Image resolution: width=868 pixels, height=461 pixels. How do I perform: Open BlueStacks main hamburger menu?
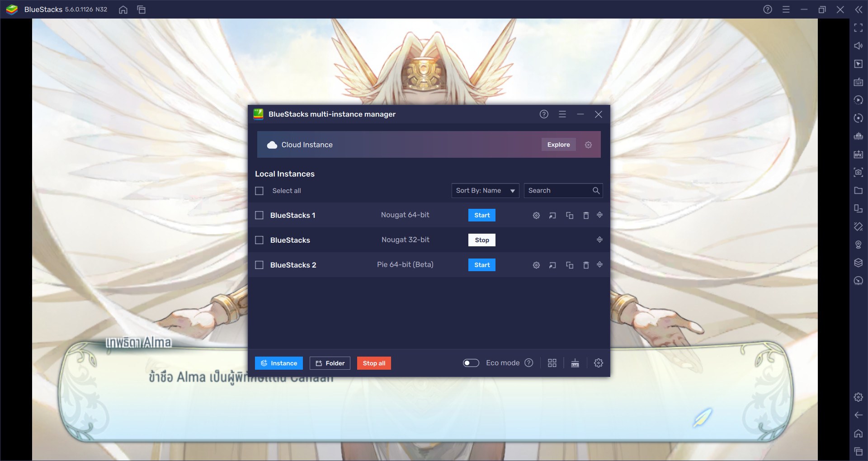[x=786, y=9]
